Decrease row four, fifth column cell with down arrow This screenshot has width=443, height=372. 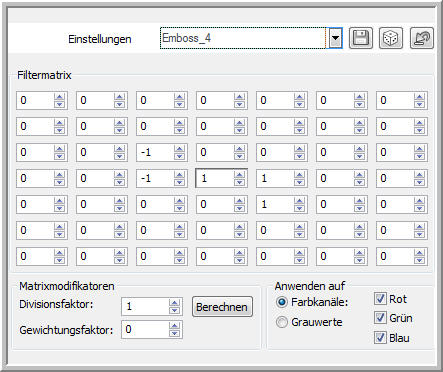pyautogui.click(x=299, y=182)
